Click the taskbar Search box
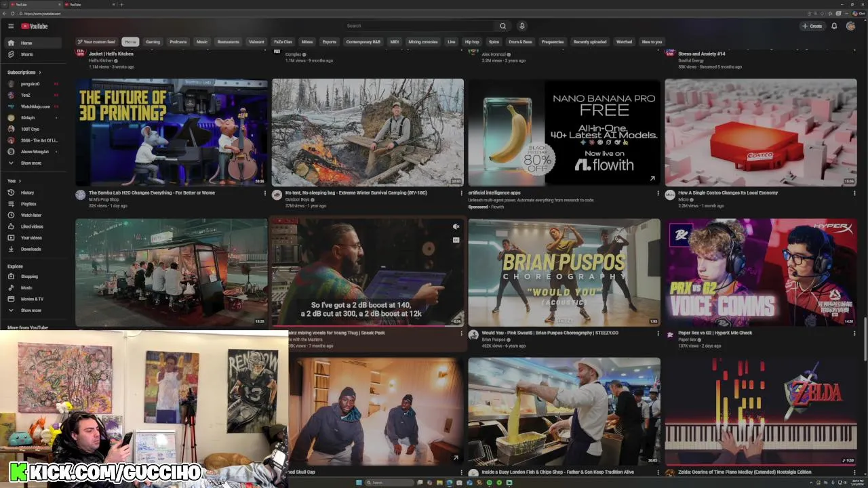The width and height of the screenshot is (868, 488). [x=390, y=483]
